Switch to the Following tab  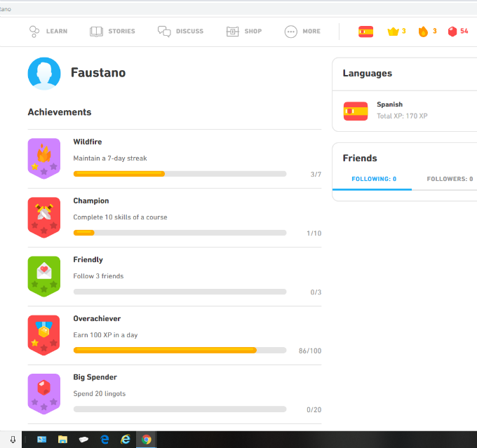point(374,179)
